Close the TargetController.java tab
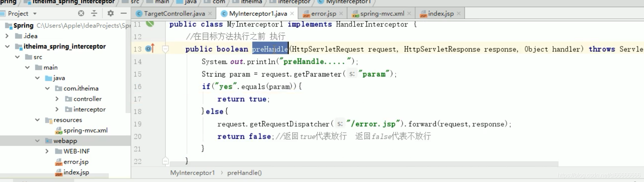This screenshot has height=182, width=644. (210, 14)
